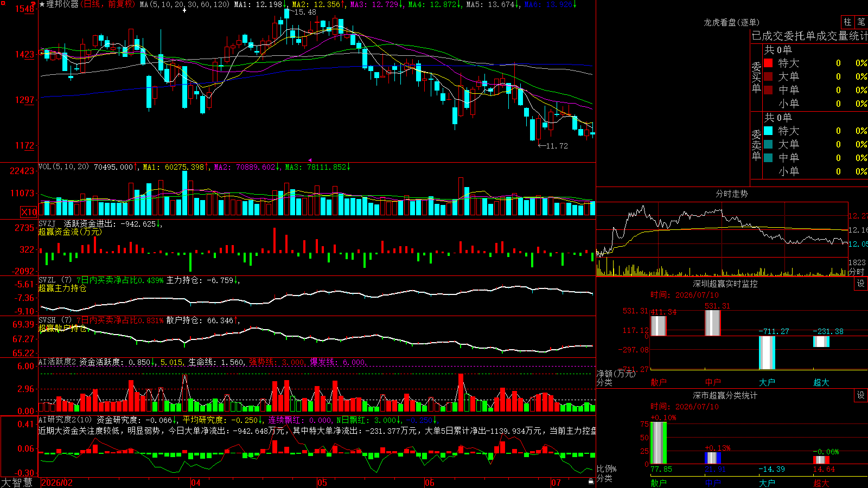Click the 委买单 section label
868x488 pixels.
pyautogui.click(x=756, y=77)
